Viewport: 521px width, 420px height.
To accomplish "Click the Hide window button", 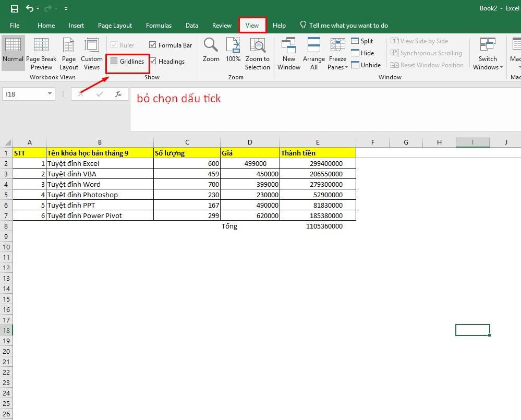I will [364, 53].
